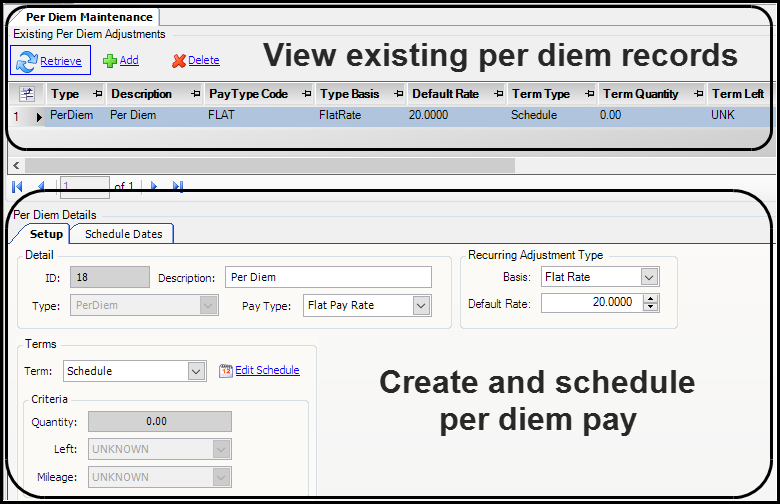
Task: Sort by Term Quantity column header
Action: click(x=641, y=94)
